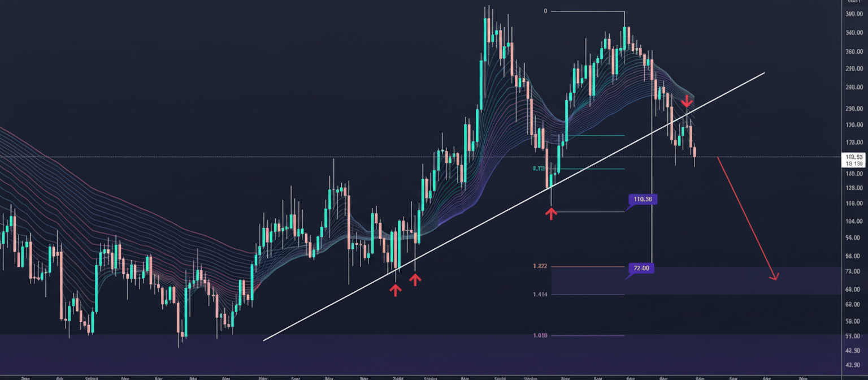Click the 1.018 Fibonacci level line
Screen dimensions: 868x380
[x=588, y=335]
